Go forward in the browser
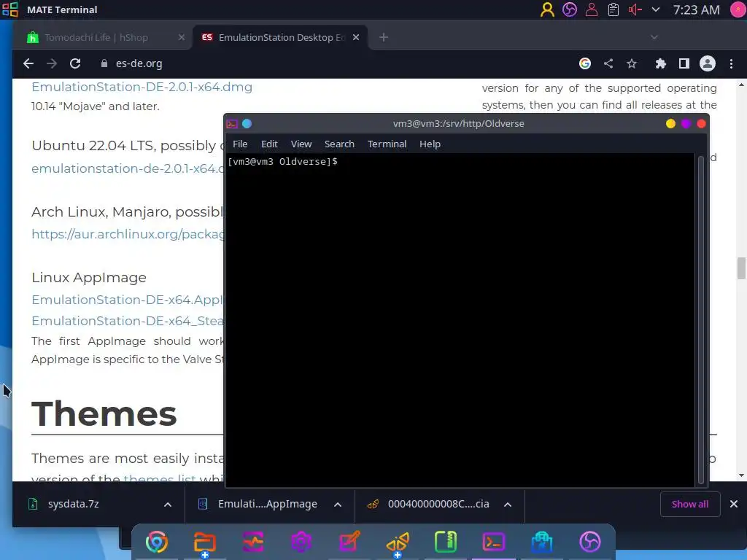 (52, 63)
